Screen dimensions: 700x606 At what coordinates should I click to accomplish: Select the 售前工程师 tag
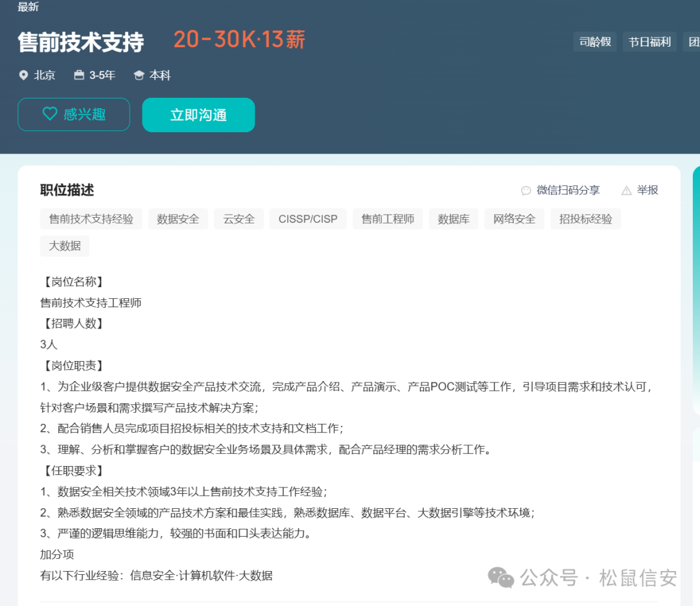point(388,218)
